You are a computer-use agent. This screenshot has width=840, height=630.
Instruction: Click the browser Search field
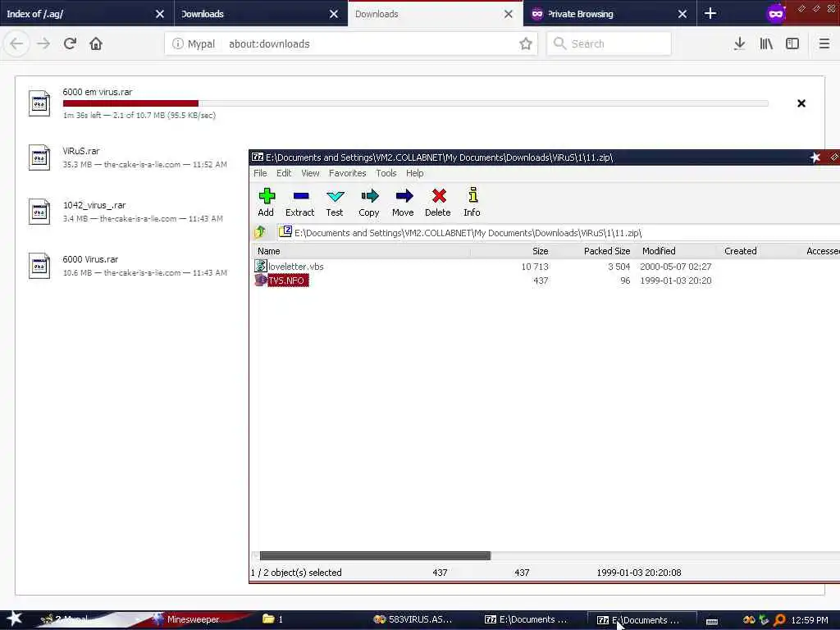click(x=609, y=43)
